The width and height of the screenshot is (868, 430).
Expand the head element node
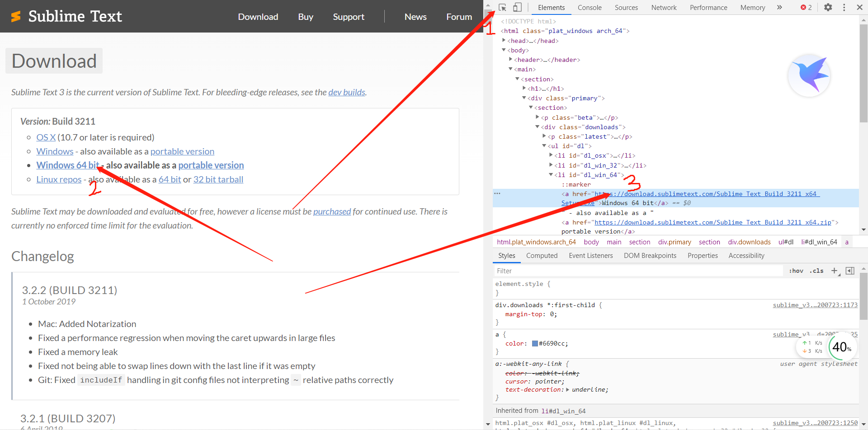coord(504,40)
